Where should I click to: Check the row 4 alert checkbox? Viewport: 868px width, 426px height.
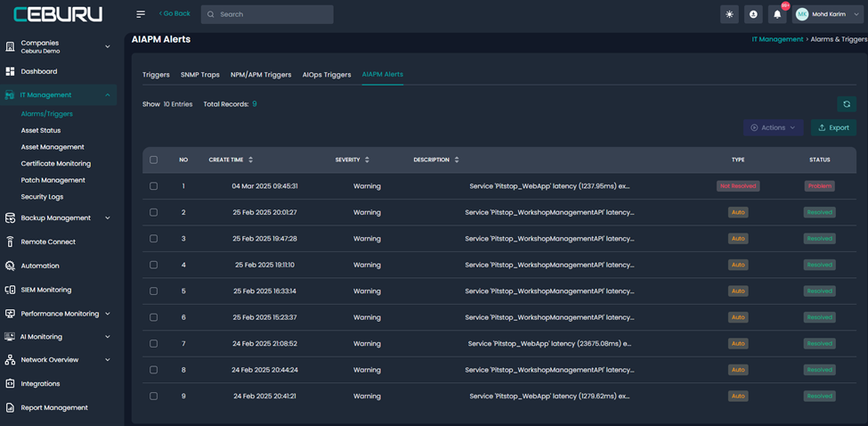(x=153, y=265)
